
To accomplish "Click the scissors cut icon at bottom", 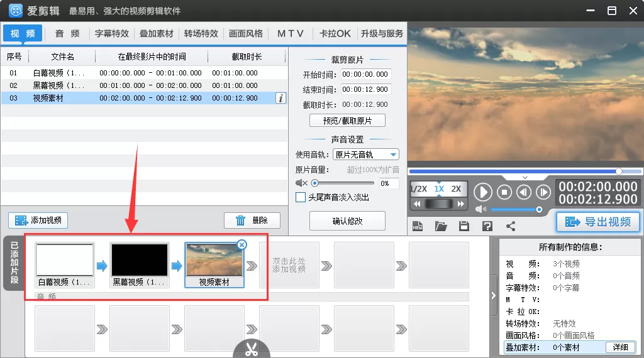I will [x=252, y=349].
